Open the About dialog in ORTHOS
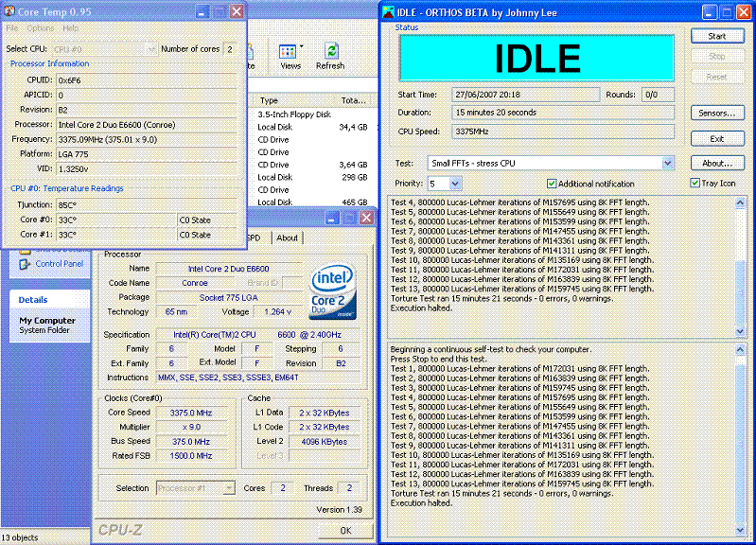756x545 pixels. click(x=717, y=163)
